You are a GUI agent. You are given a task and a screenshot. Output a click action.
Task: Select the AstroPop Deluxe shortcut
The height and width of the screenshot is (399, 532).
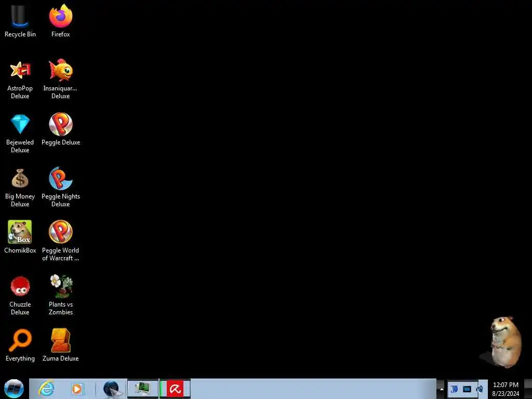20,79
